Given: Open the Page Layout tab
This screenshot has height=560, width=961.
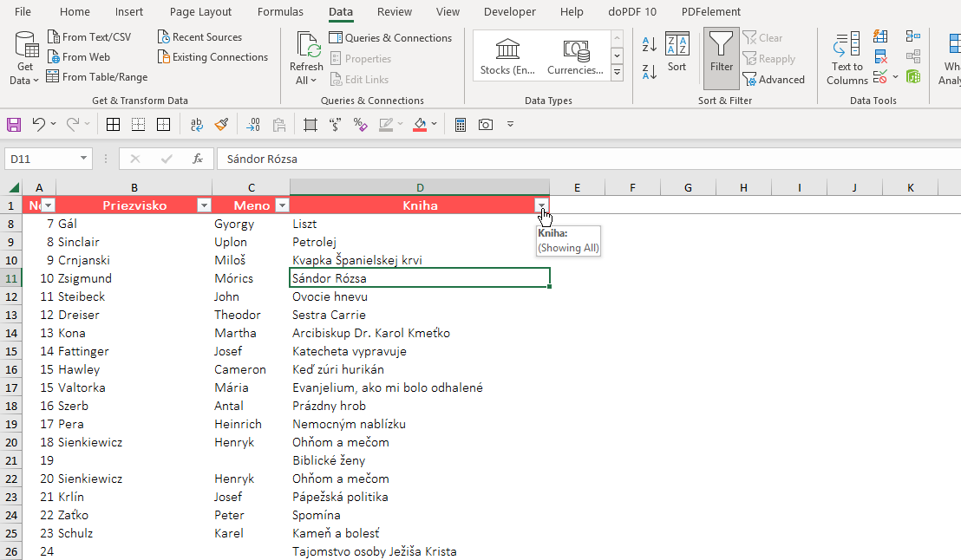Looking at the screenshot, I should pos(200,12).
